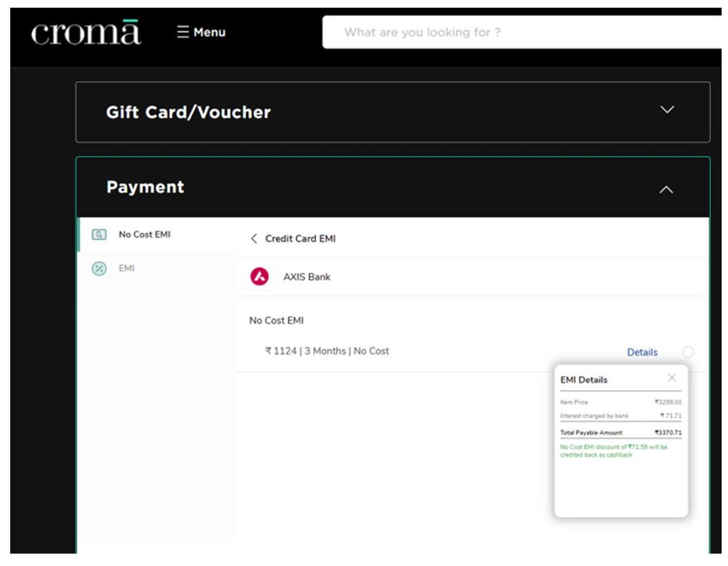Screen dimensions: 728x566
Task: Click the Credit Card EMI title text
Action: click(x=300, y=239)
